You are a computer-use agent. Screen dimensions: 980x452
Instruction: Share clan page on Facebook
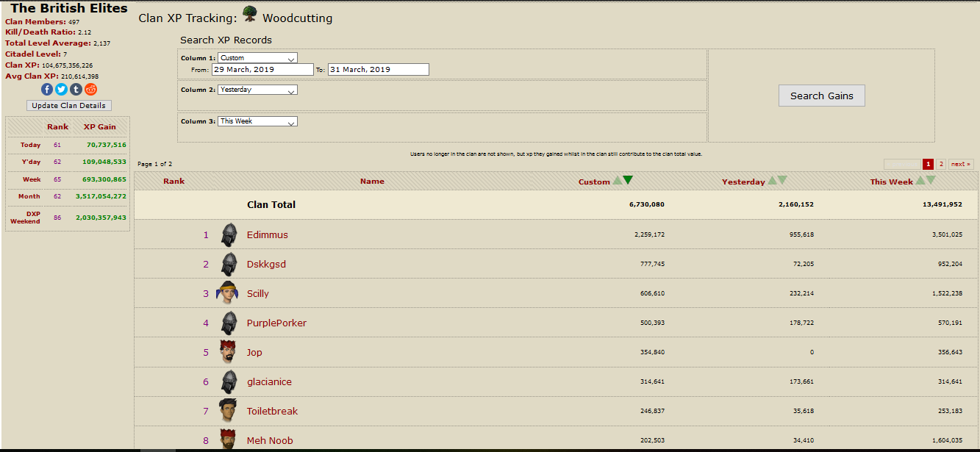[x=47, y=89]
